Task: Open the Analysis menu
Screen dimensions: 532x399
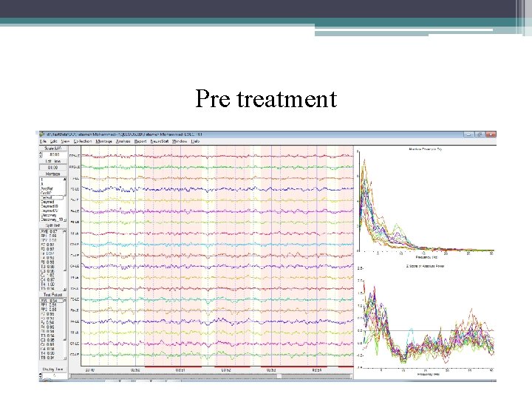Action: click(x=123, y=141)
